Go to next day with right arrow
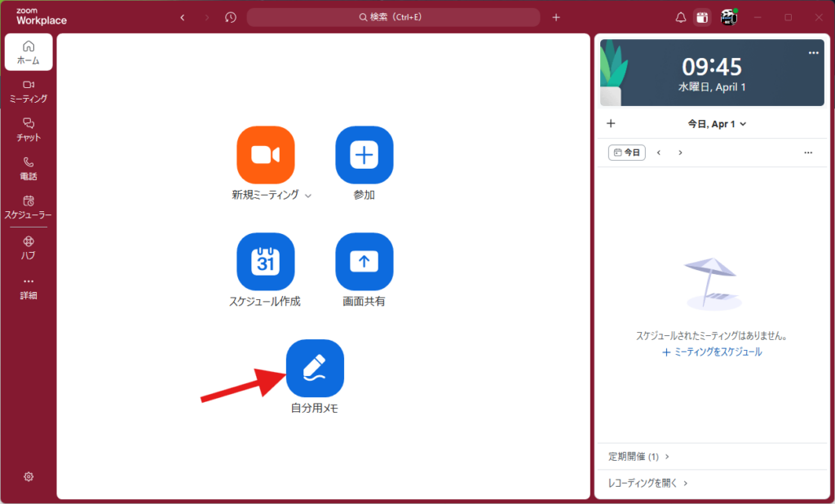Image resolution: width=835 pixels, height=504 pixels. coord(681,153)
